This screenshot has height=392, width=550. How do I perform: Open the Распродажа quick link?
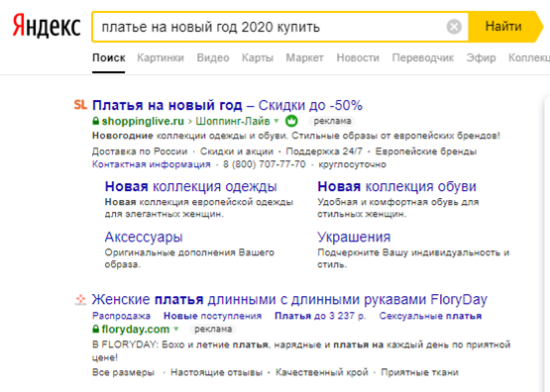pyautogui.click(x=121, y=316)
